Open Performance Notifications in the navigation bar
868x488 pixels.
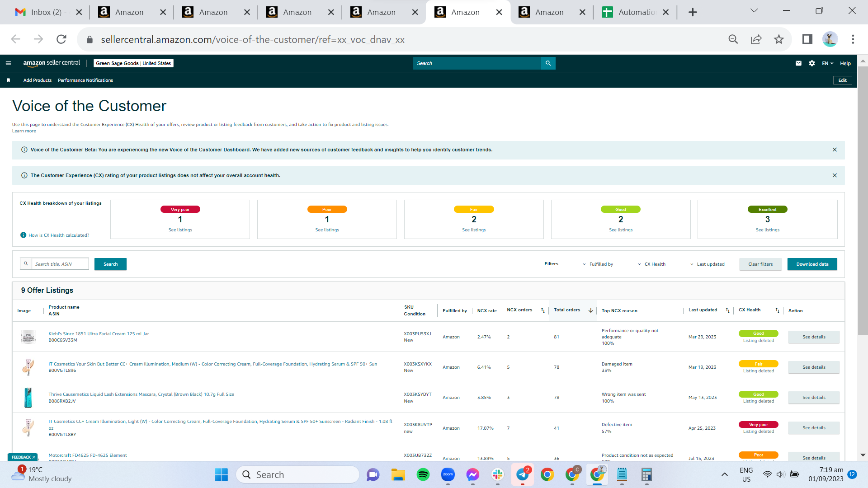pos(85,80)
